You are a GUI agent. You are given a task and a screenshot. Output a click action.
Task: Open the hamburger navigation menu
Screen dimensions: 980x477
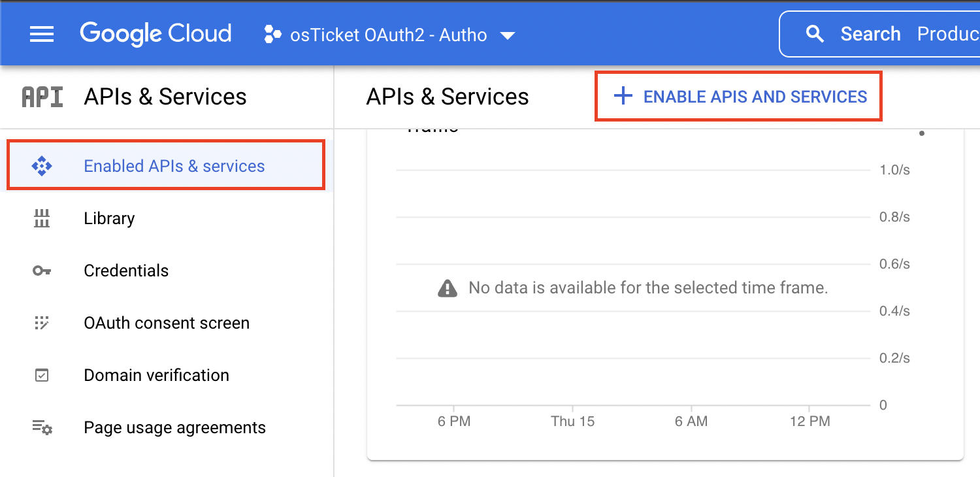(42, 34)
